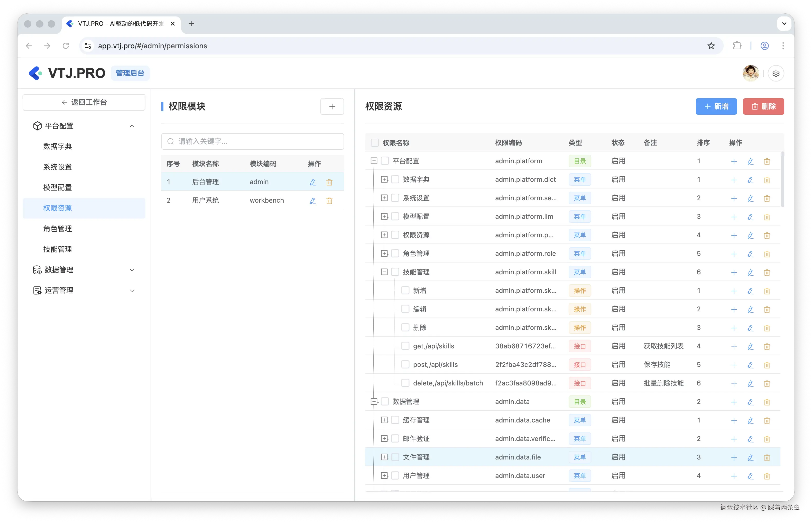Click delete icon for 用户系统 module row
The width and height of the screenshot is (812, 523).
329,201
